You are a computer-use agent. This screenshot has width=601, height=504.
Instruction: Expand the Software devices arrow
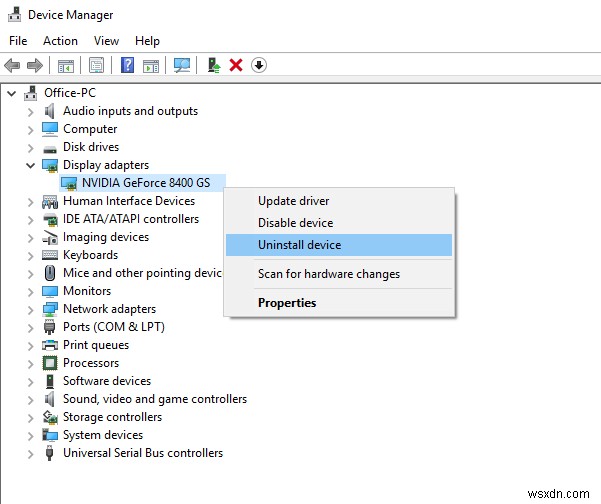[x=31, y=382]
